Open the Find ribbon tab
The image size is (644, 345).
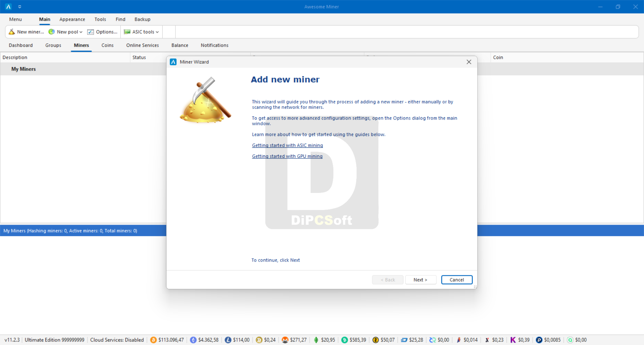coord(120,19)
